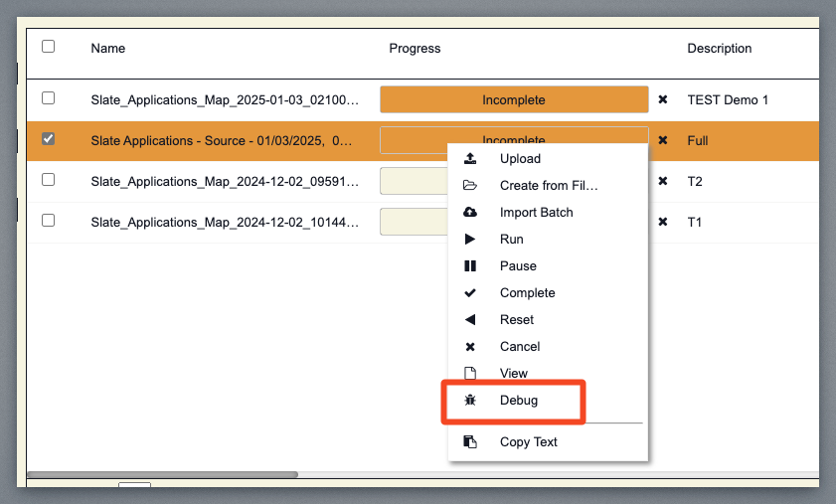Click the Incomplete progress bar of first row
836x504 pixels.
(x=514, y=100)
